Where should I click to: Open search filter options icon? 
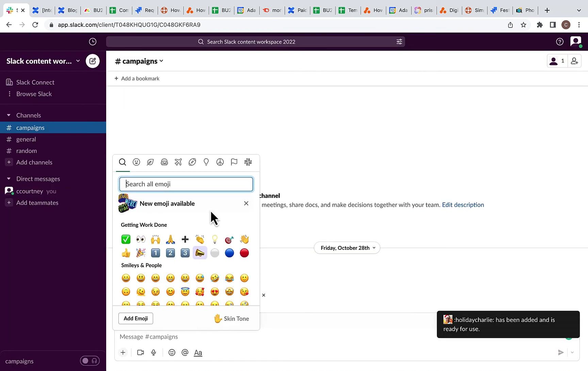click(x=399, y=42)
